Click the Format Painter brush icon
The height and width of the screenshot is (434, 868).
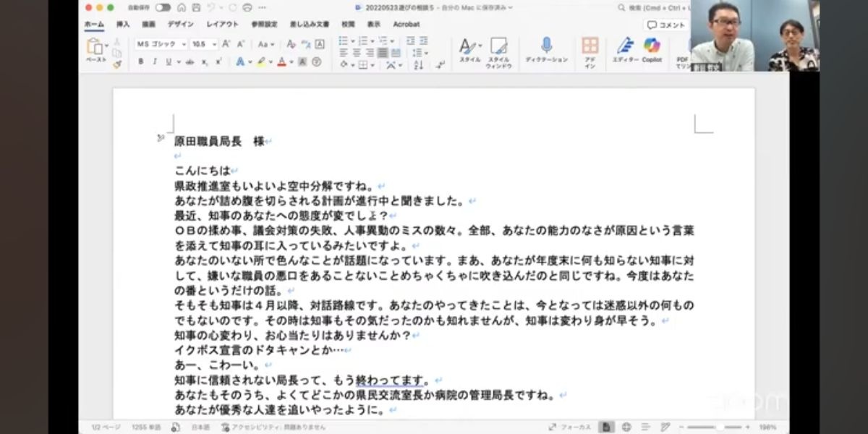(117, 64)
